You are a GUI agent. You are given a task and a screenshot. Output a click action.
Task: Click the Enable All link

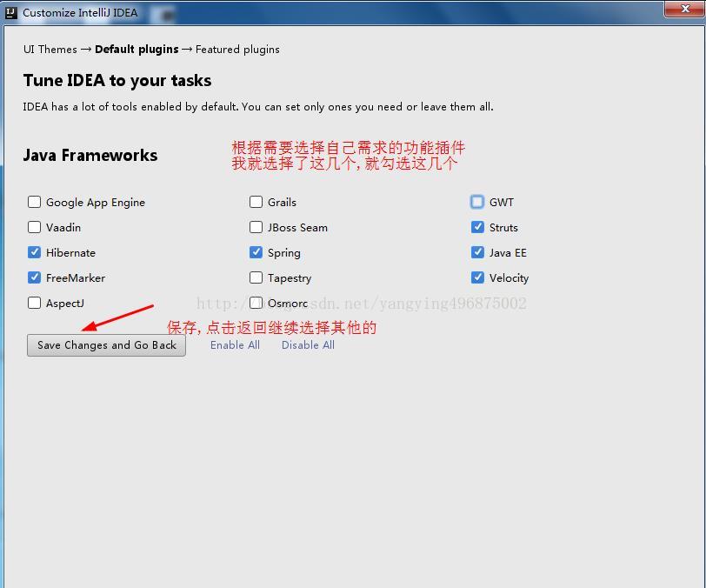point(235,345)
